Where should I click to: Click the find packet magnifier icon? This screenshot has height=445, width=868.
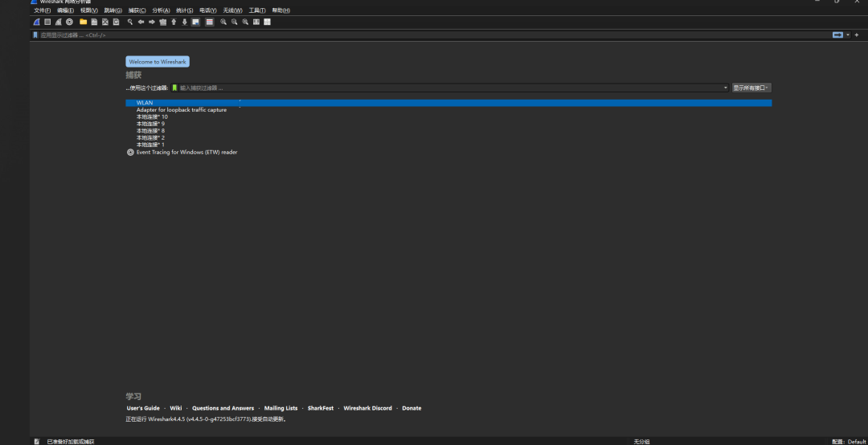129,22
